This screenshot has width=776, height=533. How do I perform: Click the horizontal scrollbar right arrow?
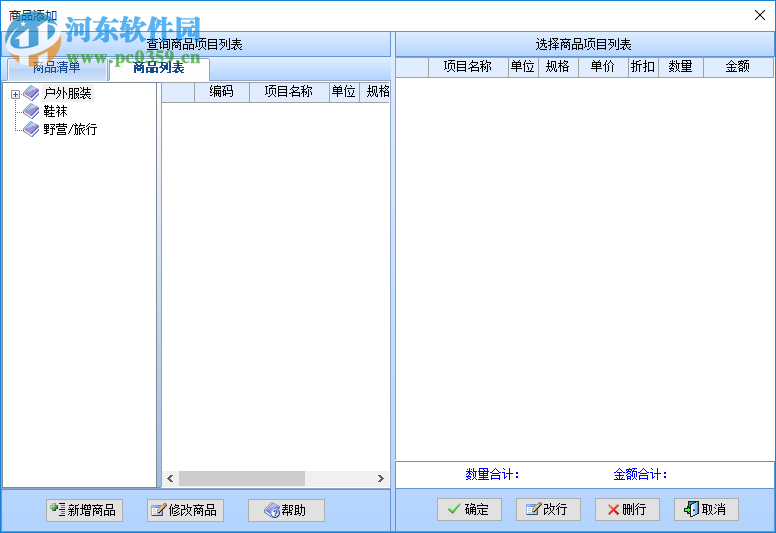click(381, 479)
